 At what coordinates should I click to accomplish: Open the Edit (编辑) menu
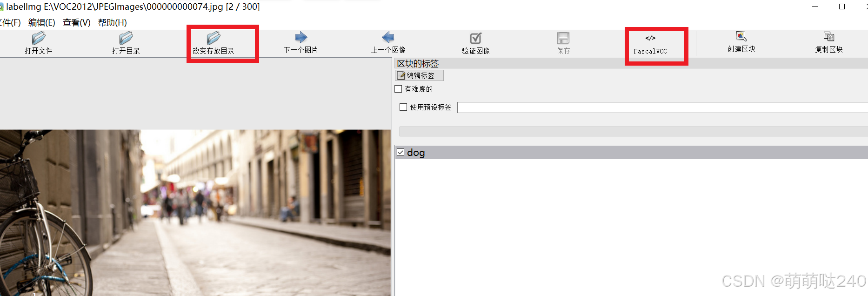pos(41,22)
